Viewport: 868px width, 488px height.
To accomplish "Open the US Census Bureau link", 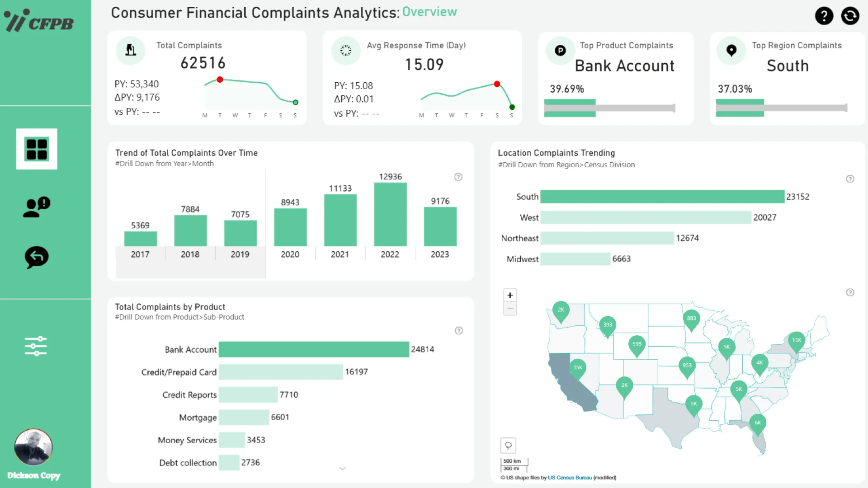I will point(570,478).
